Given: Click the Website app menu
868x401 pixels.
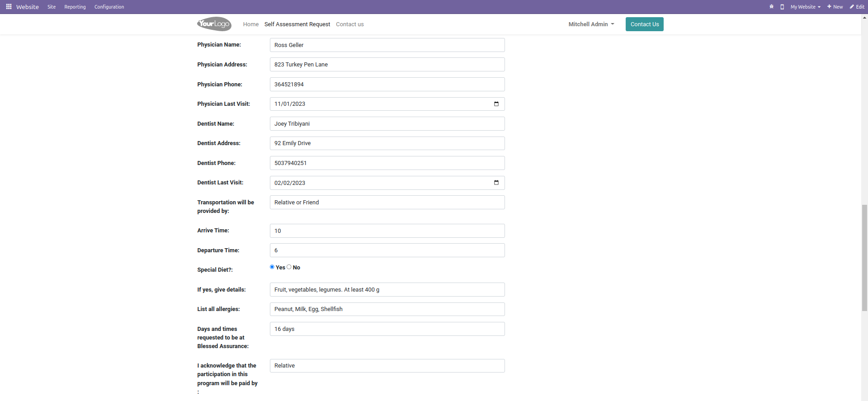Looking at the screenshot, I should [x=28, y=7].
